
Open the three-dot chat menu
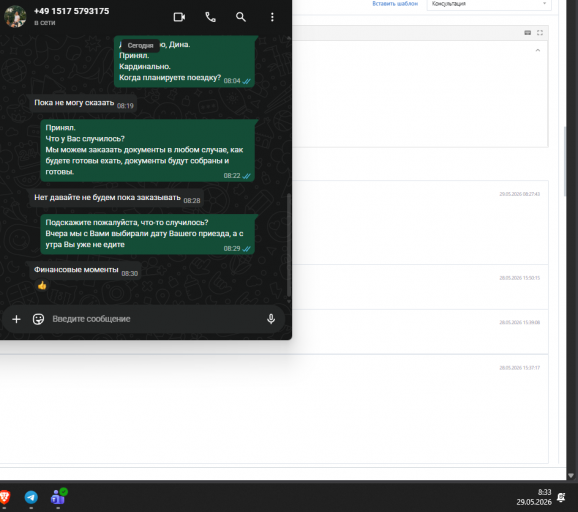tap(272, 17)
